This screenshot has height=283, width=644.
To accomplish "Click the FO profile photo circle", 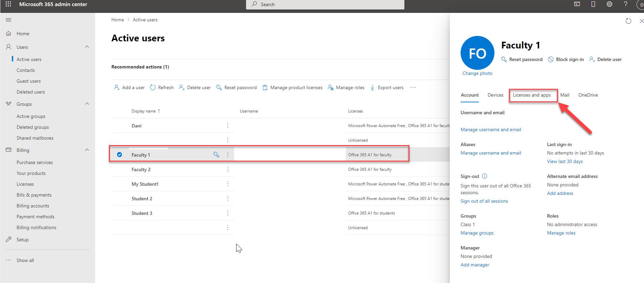I will coord(478,53).
